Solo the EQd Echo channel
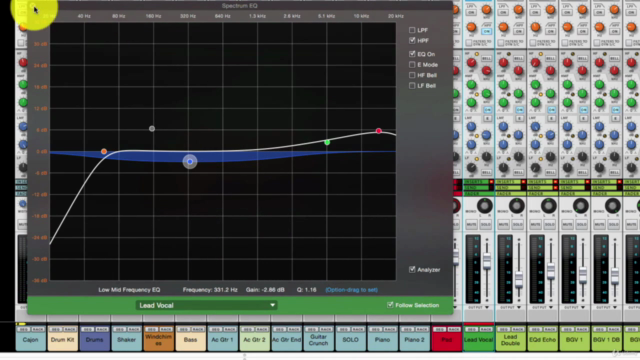The width and height of the screenshot is (640, 360). [549, 224]
